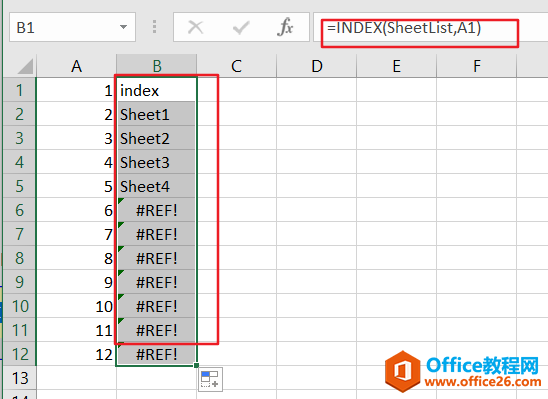Click cell A3 with value 3

coord(76,138)
